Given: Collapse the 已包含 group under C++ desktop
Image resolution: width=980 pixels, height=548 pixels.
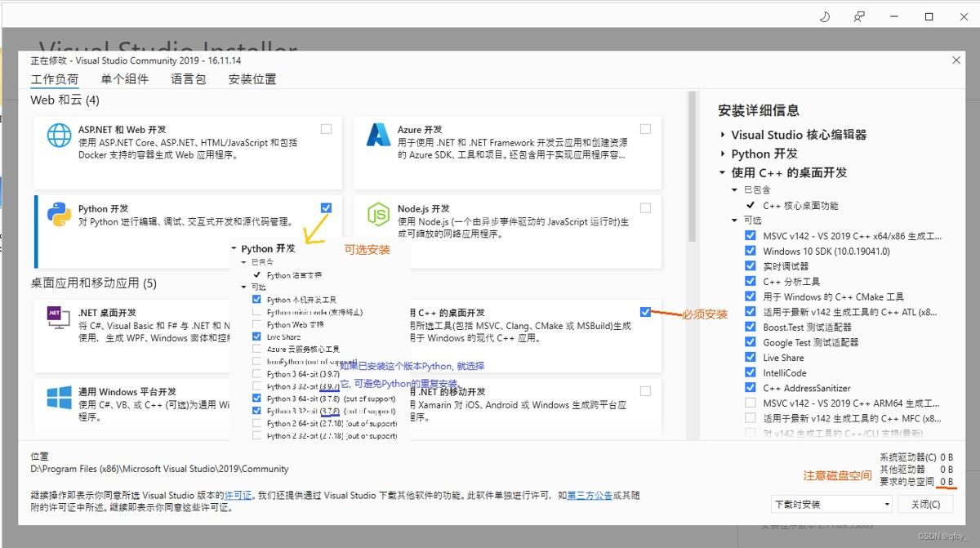Looking at the screenshot, I should (x=735, y=189).
